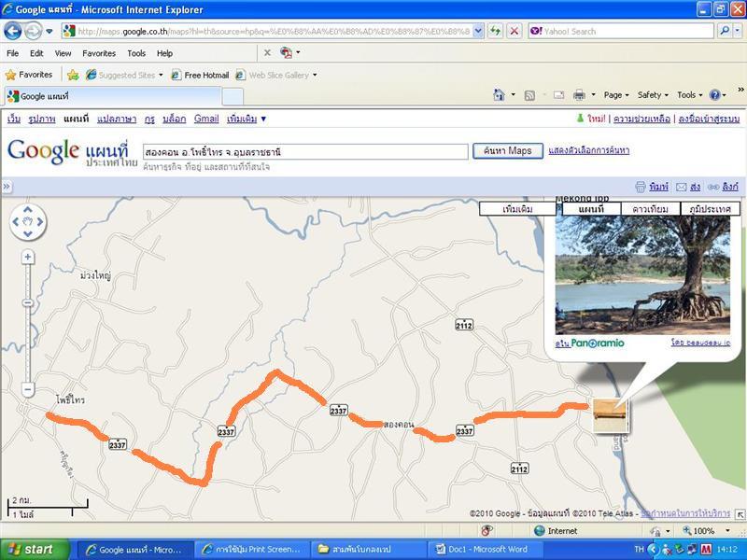The image size is (747, 560).
Task: Open the zoom level 100% dropdown
Action: [727, 530]
